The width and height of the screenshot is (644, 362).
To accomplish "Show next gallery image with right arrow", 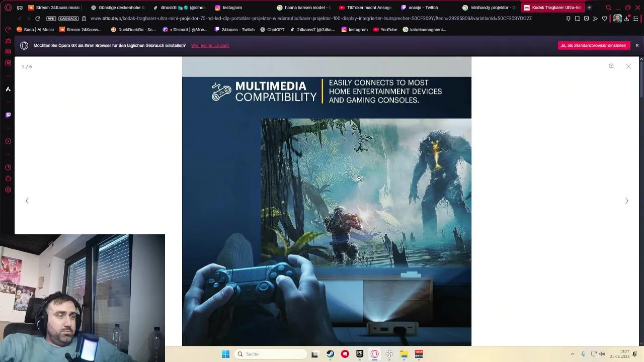I will coord(626,201).
